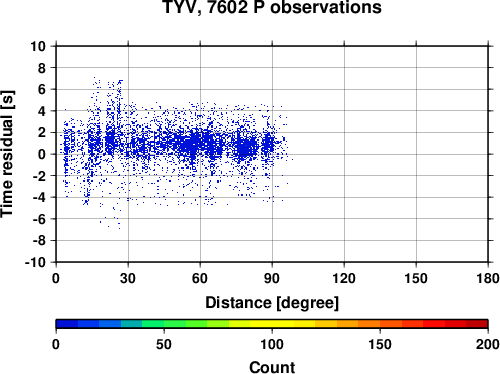Click the y-axis tick label -6
Viewport: 500px width, 374px height.
(x=39, y=219)
